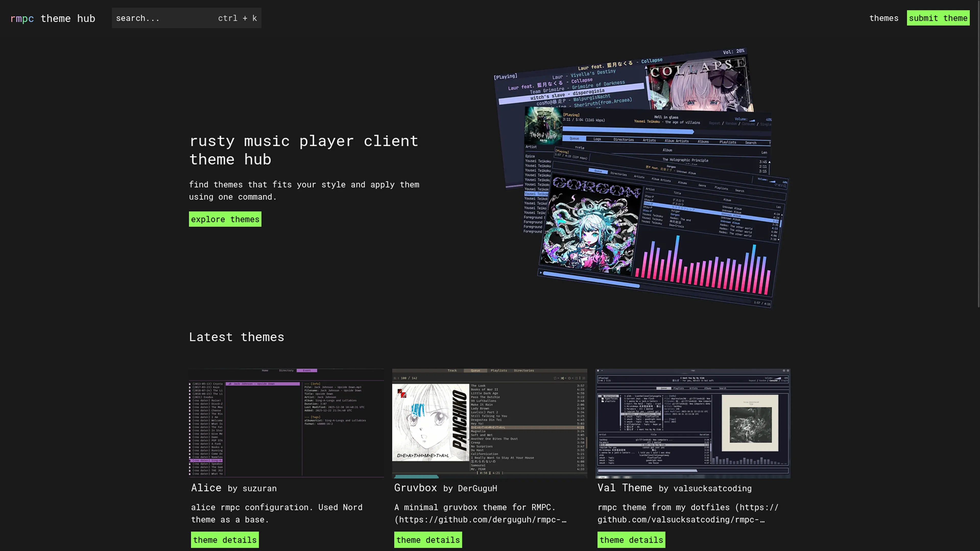The width and height of the screenshot is (980, 551).
Task: Select the Alice theme title
Action: coord(206,487)
